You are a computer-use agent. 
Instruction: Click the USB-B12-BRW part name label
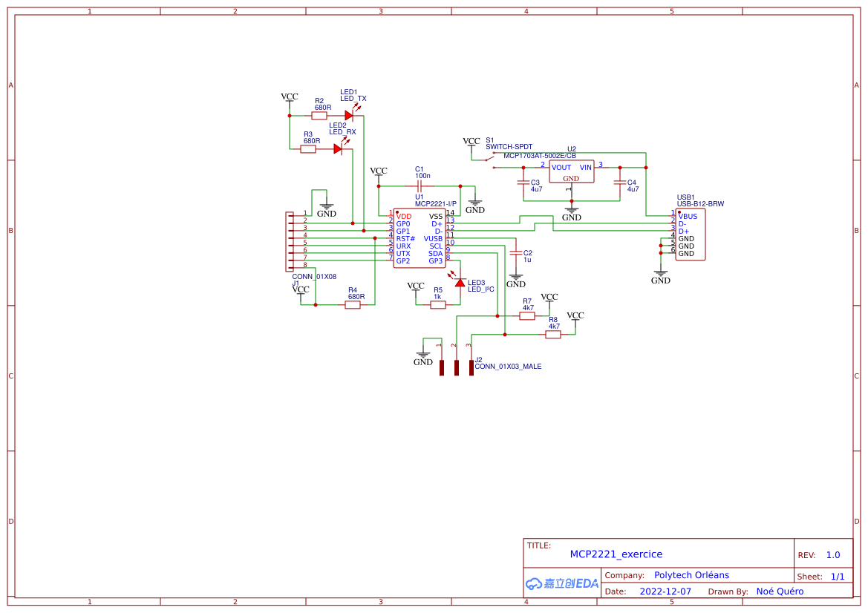tap(700, 203)
